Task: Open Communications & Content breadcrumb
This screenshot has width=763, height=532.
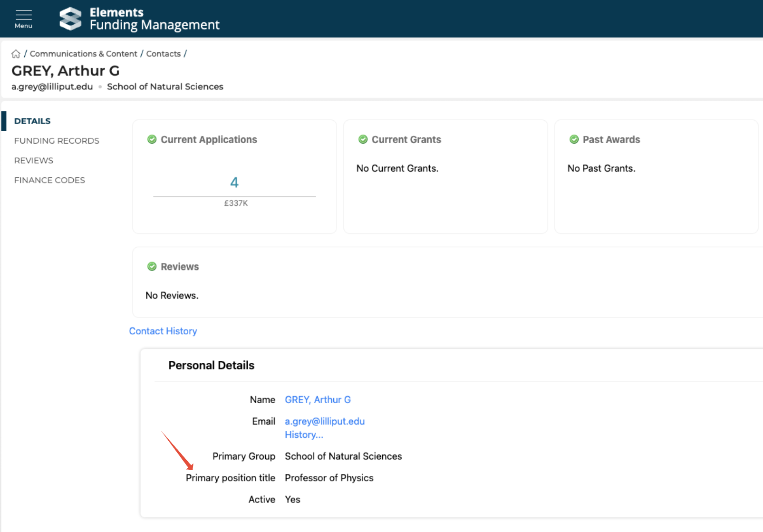Action: (83, 54)
